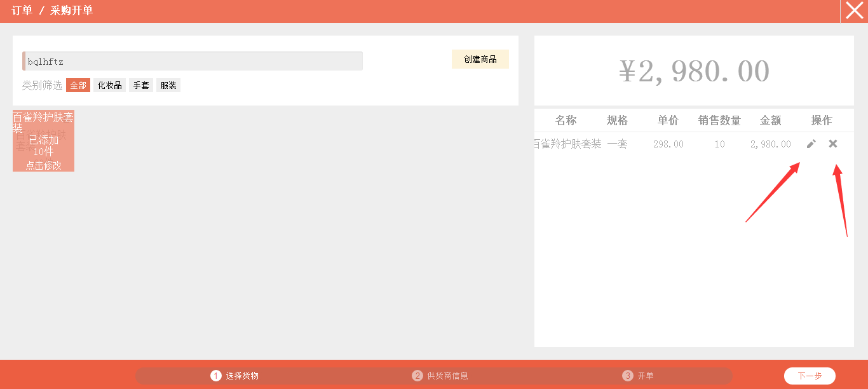
Task: Close the 采购开单 dialog window
Action: (x=854, y=11)
